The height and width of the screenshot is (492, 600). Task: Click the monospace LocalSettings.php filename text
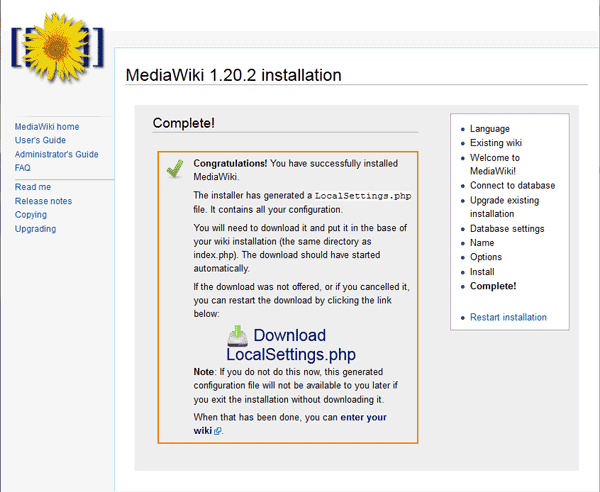point(363,196)
